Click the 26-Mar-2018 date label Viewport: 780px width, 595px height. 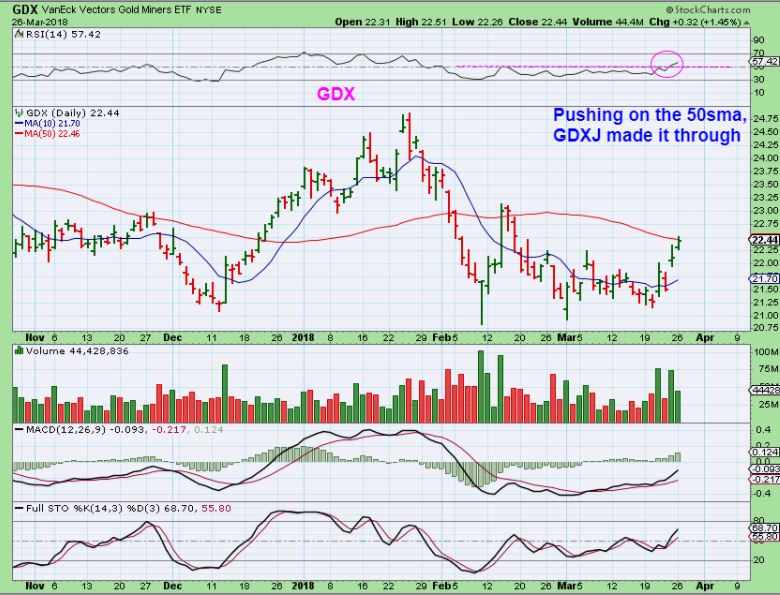[40, 22]
